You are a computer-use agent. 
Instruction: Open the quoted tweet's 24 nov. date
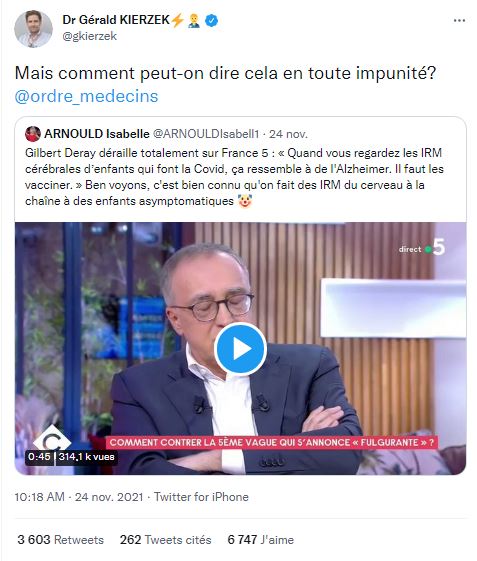point(288,134)
